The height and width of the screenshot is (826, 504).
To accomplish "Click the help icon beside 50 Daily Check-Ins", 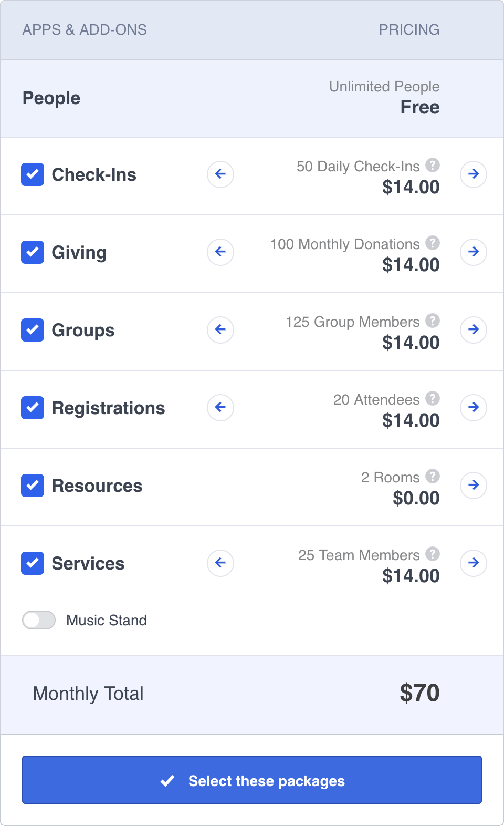I will [x=432, y=166].
